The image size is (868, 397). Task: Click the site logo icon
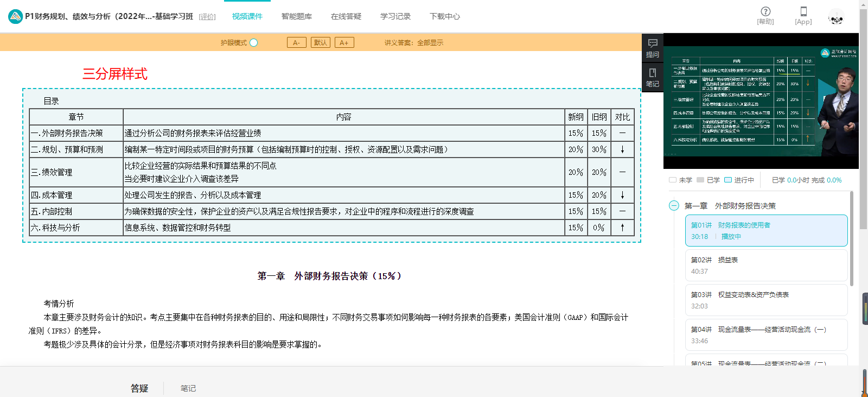click(x=15, y=16)
